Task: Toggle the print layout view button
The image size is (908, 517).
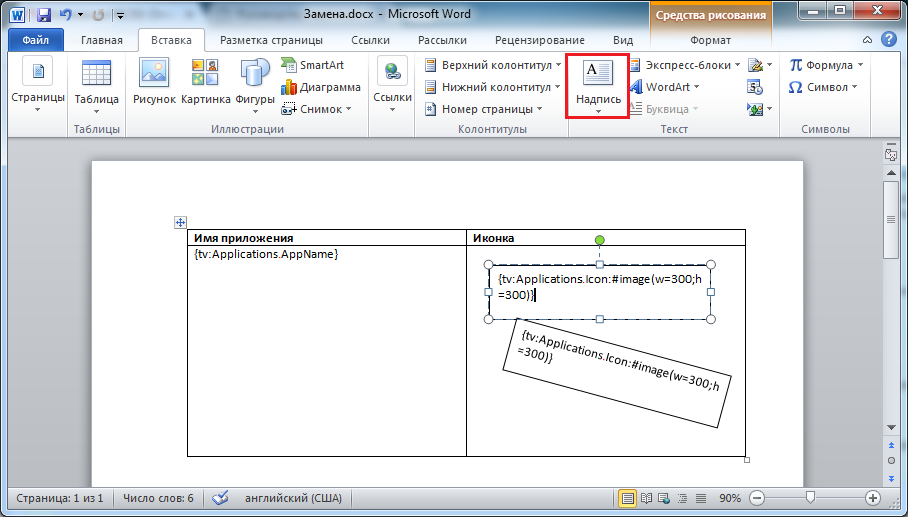Action: click(627, 497)
